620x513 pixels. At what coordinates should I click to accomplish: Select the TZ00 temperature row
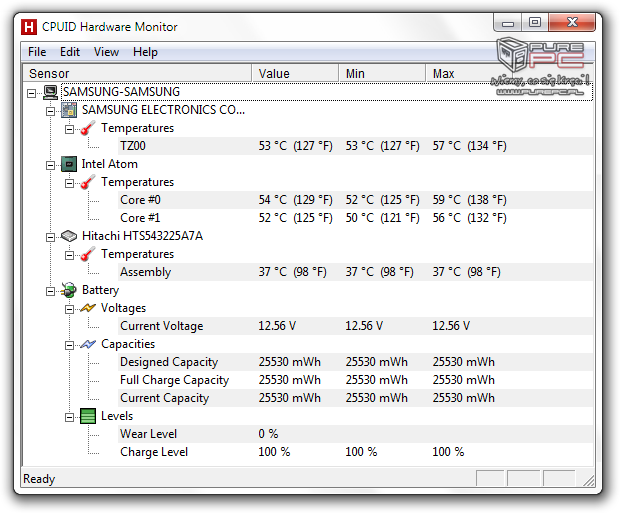point(356,146)
